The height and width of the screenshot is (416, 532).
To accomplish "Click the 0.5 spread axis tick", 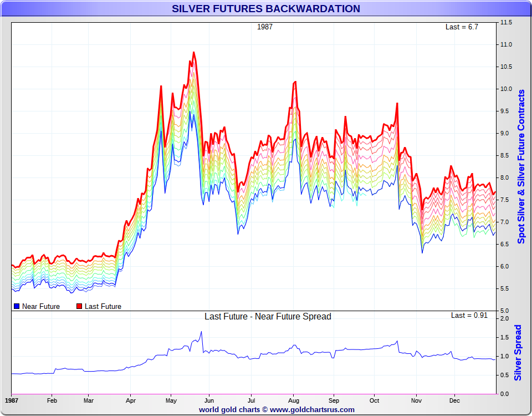I will click(x=504, y=376).
